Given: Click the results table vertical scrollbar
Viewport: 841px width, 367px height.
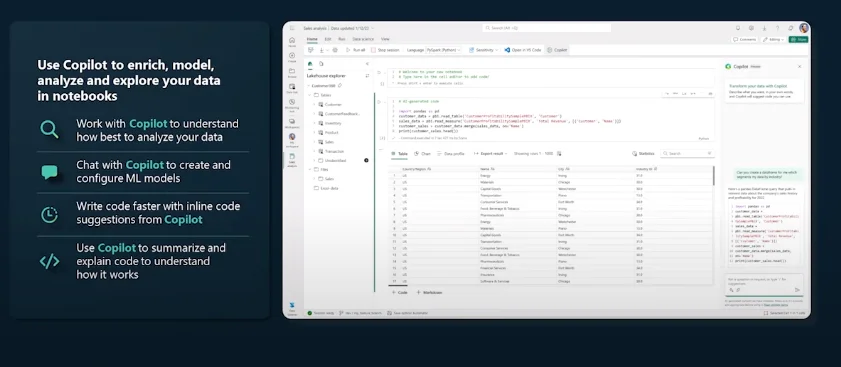Looking at the screenshot, I should tap(713, 175).
